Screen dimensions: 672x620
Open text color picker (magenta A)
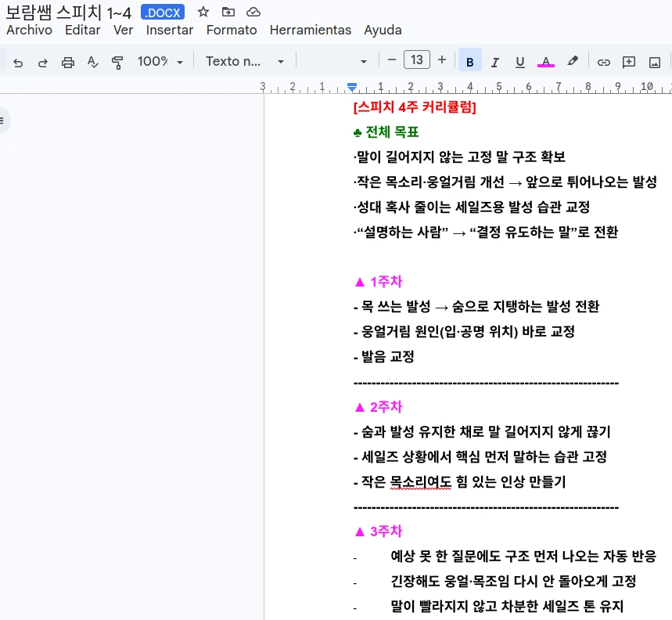(545, 62)
